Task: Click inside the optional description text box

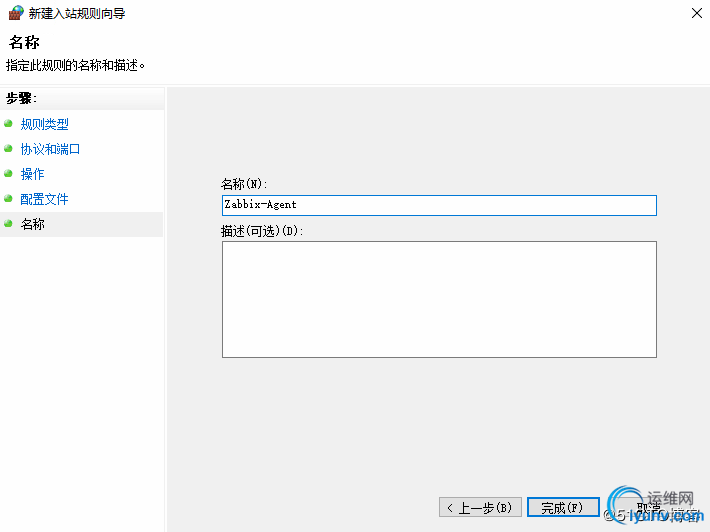Action: (x=438, y=299)
